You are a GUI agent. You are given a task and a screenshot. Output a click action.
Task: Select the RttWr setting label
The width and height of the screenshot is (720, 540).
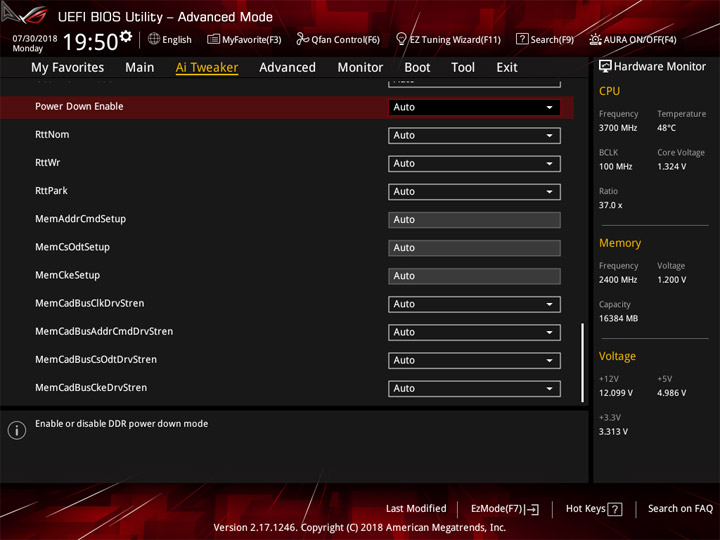coord(47,163)
